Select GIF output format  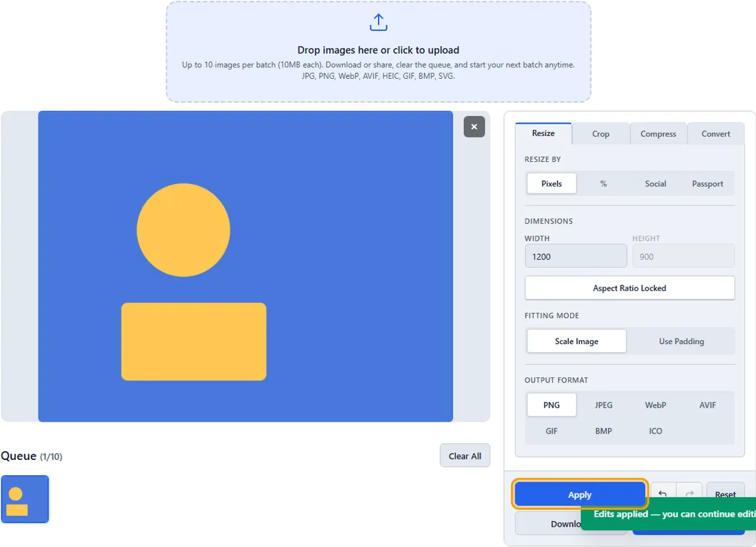point(552,431)
